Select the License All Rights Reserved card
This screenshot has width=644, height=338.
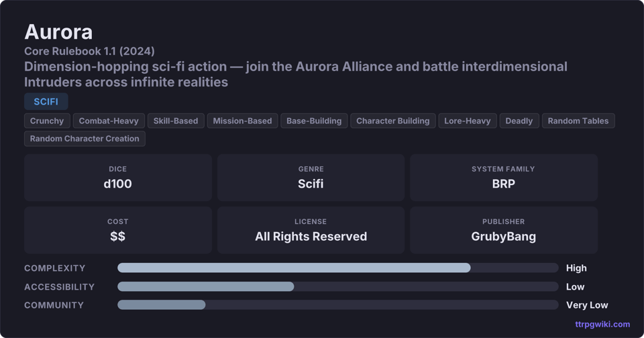click(311, 230)
